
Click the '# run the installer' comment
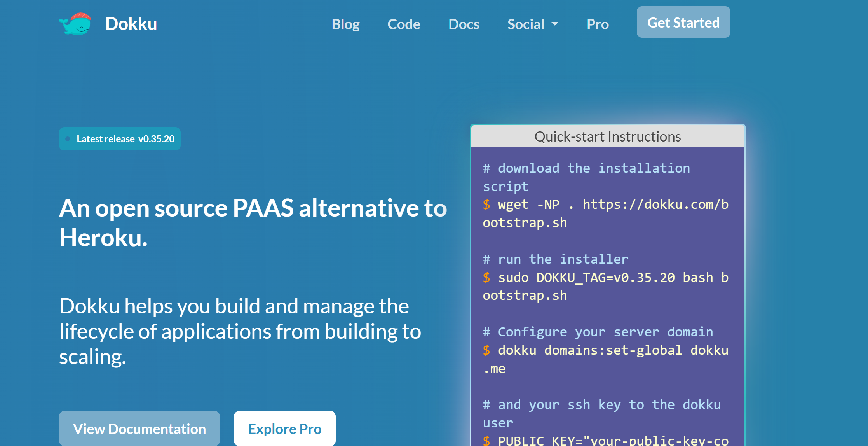556,259
